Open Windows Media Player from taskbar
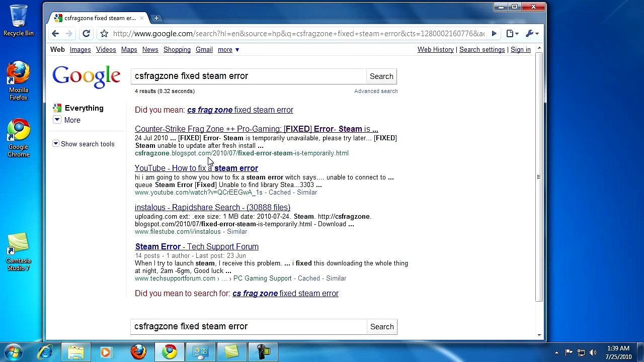The height and width of the screenshot is (362, 644). point(106,352)
